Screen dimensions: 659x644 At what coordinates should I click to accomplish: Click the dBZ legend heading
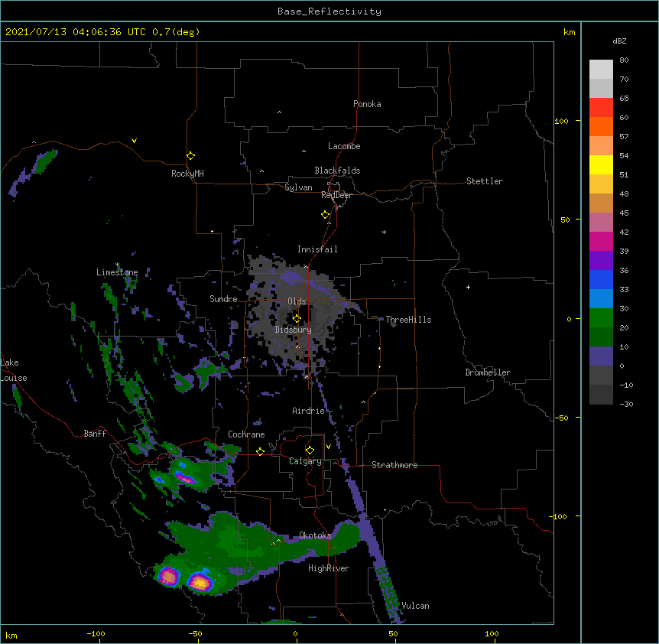pos(619,41)
